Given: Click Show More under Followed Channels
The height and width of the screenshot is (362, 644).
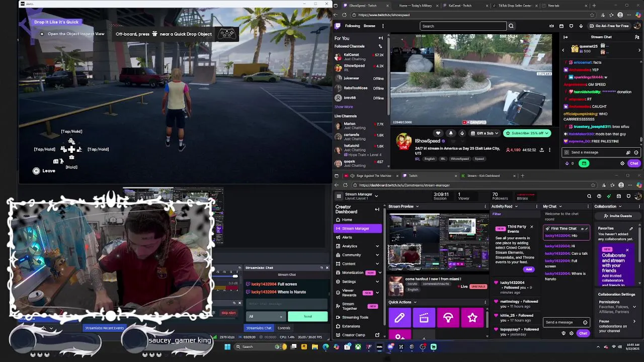Looking at the screenshot, I should click(x=344, y=107).
